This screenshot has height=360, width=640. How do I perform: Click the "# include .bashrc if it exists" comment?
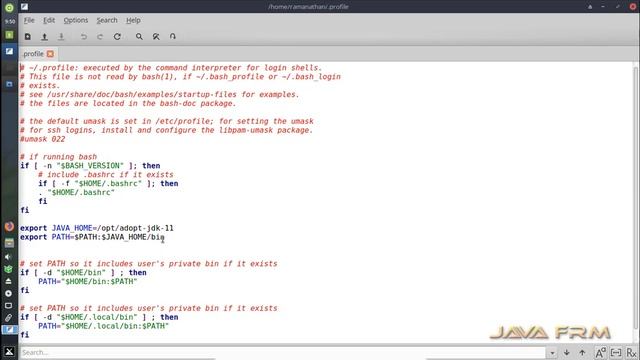pyautogui.click(x=106, y=175)
